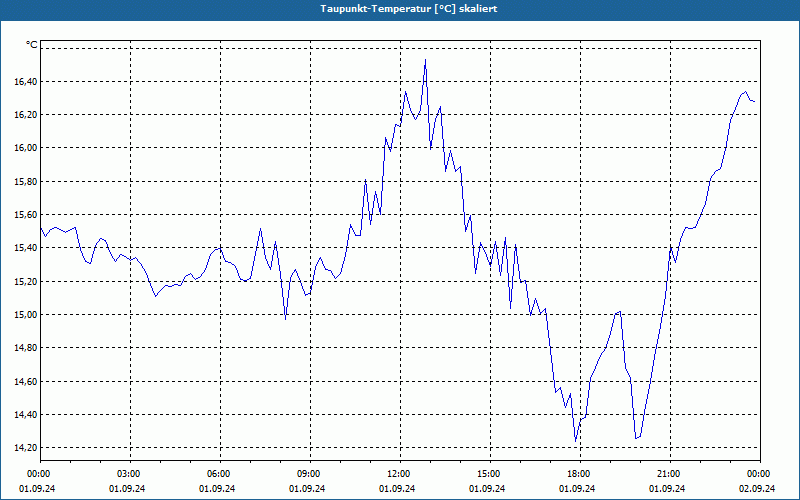Click the curve's highest peak near 13:00
Viewport: 800px width, 500px height.
pos(426,60)
